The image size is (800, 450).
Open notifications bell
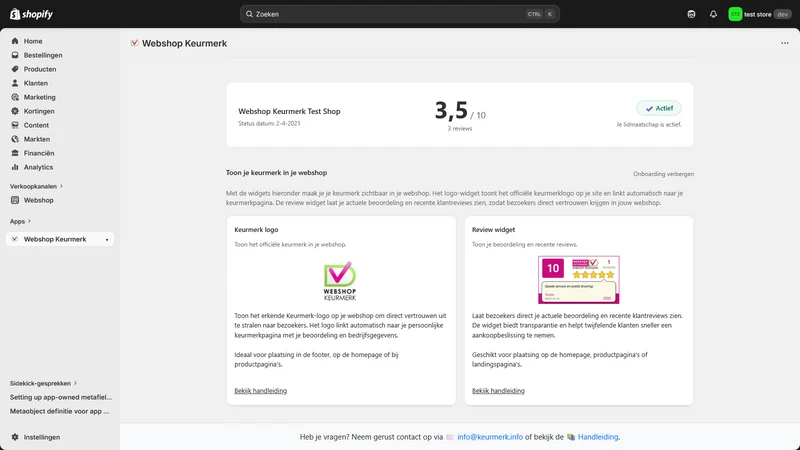click(713, 14)
